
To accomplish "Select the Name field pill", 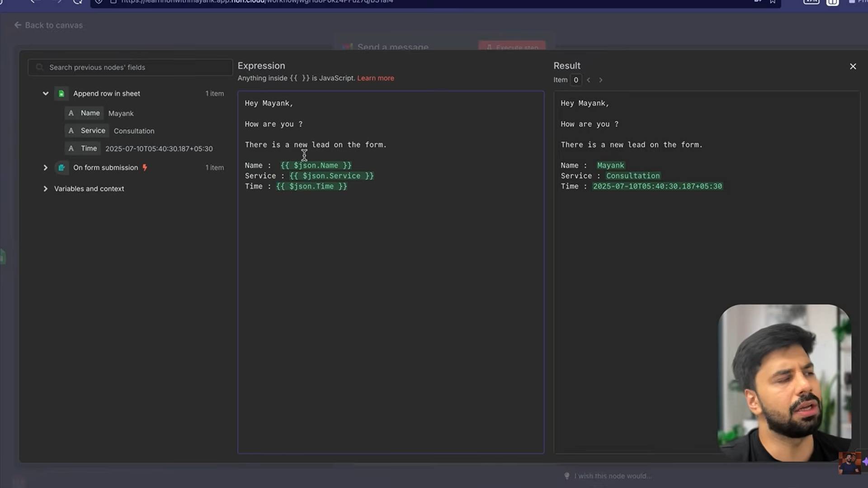I will 85,113.
